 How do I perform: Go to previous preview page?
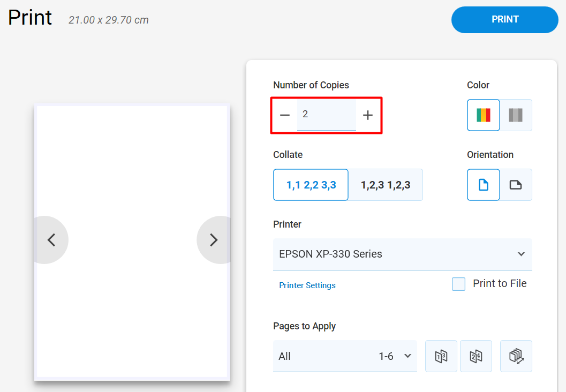tap(51, 240)
